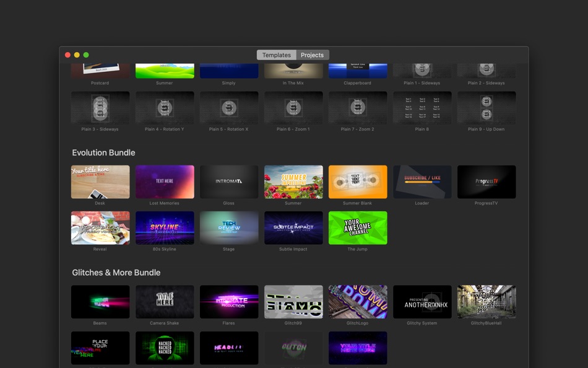Screen dimensions: 588x368
Task: Open the Flares template
Action: [229, 302]
